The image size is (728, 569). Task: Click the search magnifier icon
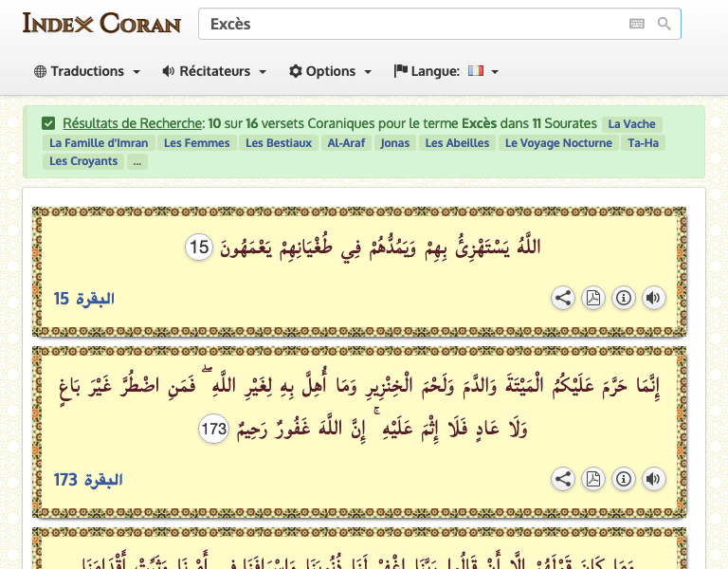coord(664,24)
